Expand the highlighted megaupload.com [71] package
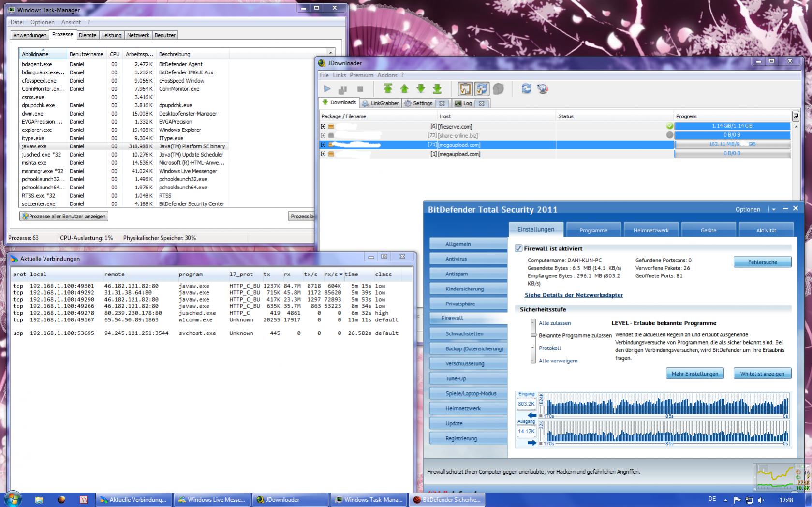 323,145
